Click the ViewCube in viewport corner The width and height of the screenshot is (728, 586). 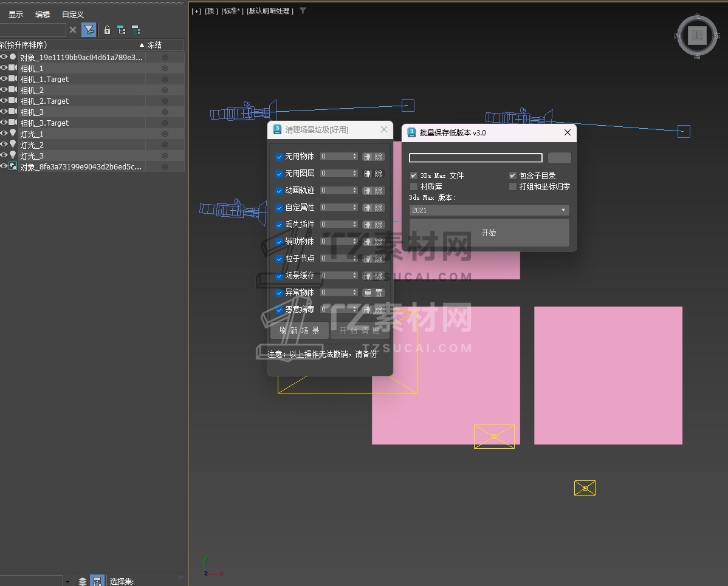tap(697, 36)
